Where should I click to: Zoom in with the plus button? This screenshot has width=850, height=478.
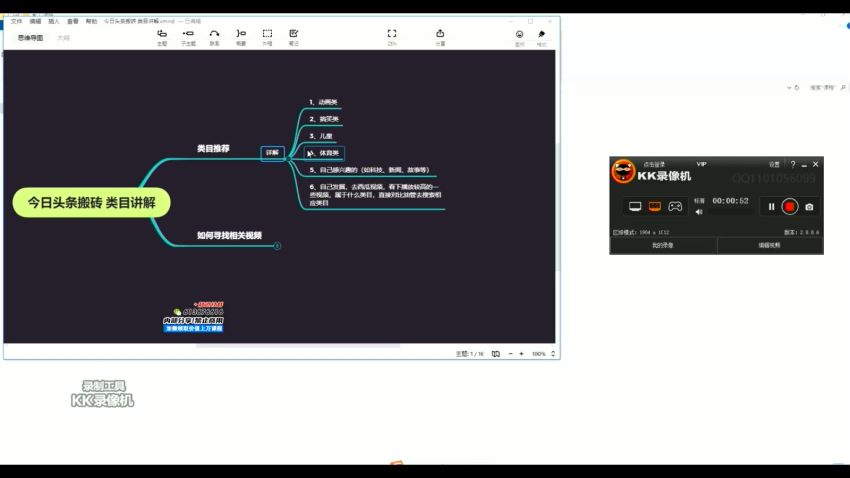pyautogui.click(x=521, y=354)
